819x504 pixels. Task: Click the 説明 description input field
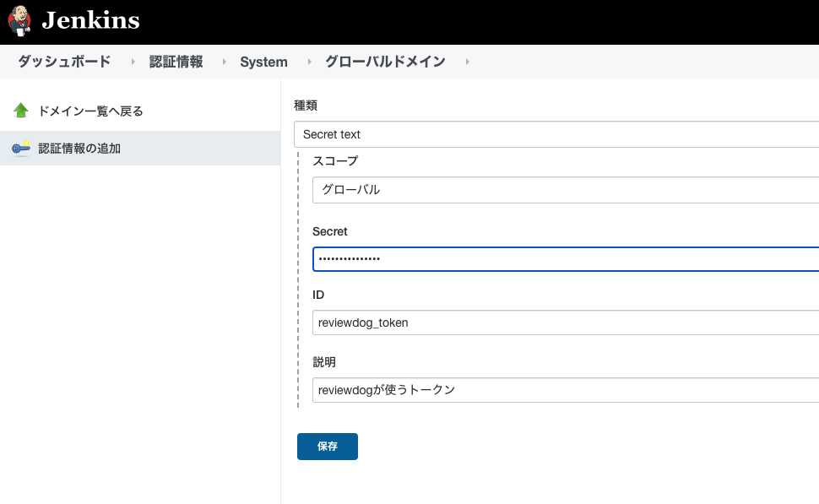click(x=566, y=390)
